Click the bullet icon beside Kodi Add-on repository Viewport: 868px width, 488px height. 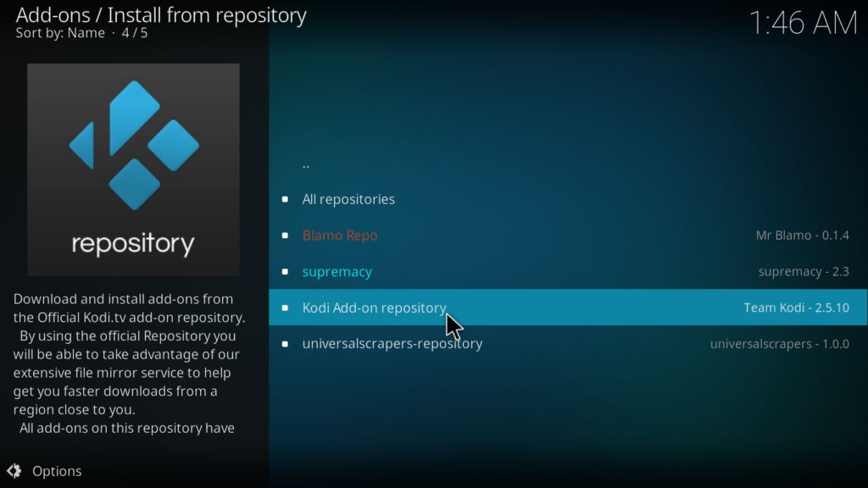tap(285, 308)
